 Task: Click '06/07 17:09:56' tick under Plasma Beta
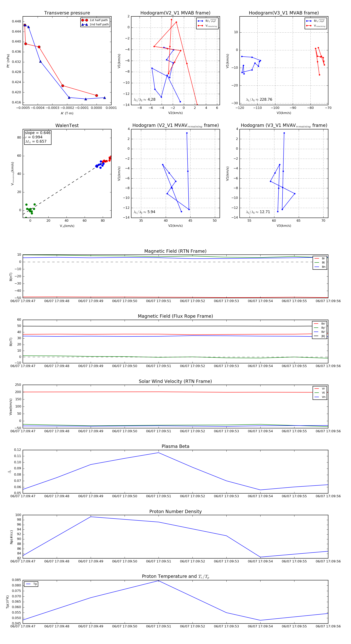pos(328,496)
